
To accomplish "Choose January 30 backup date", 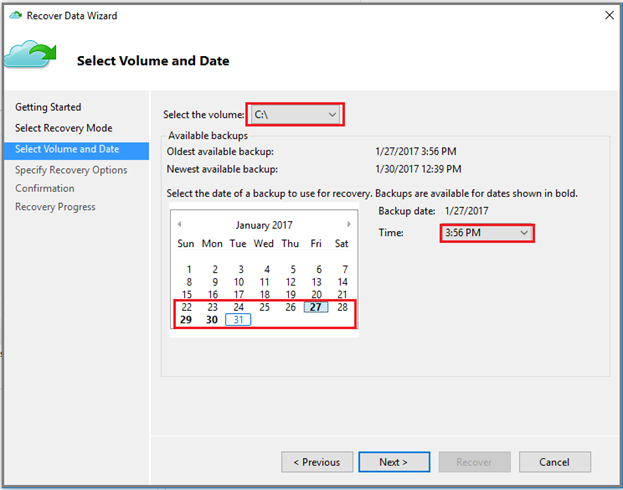I will [212, 320].
